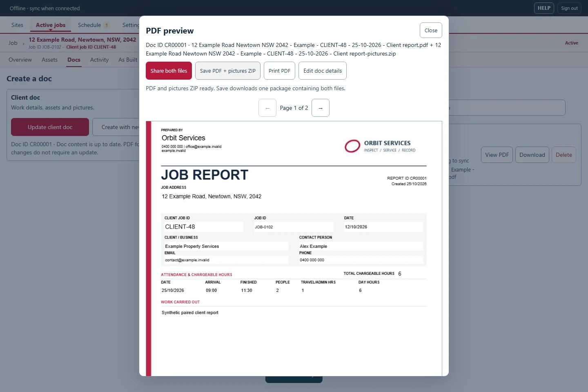Select the CLIENT-48 client job ID value

[180, 227]
